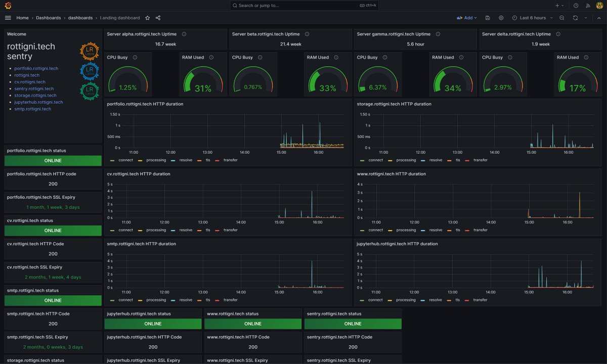Open the hamburger navigation menu
The width and height of the screenshot is (607, 364).
(x=8, y=18)
